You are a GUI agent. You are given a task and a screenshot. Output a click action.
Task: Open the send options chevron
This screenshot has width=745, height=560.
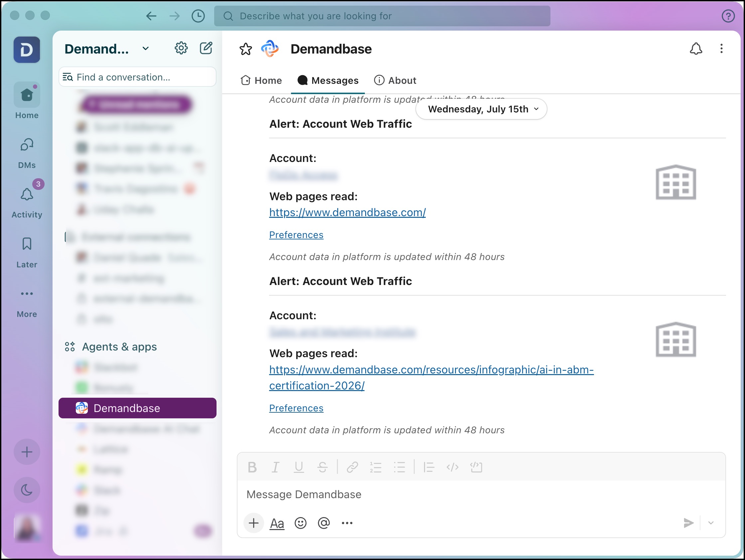coord(711,523)
